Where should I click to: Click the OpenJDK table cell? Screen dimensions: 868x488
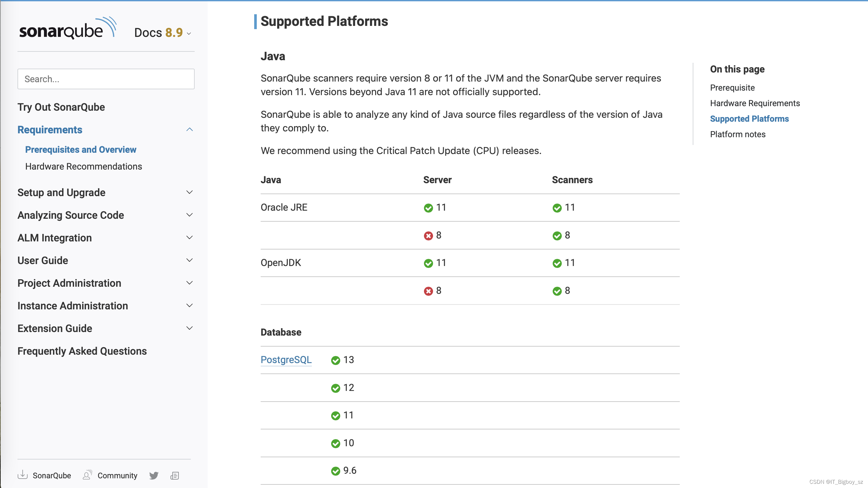(281, 262)
